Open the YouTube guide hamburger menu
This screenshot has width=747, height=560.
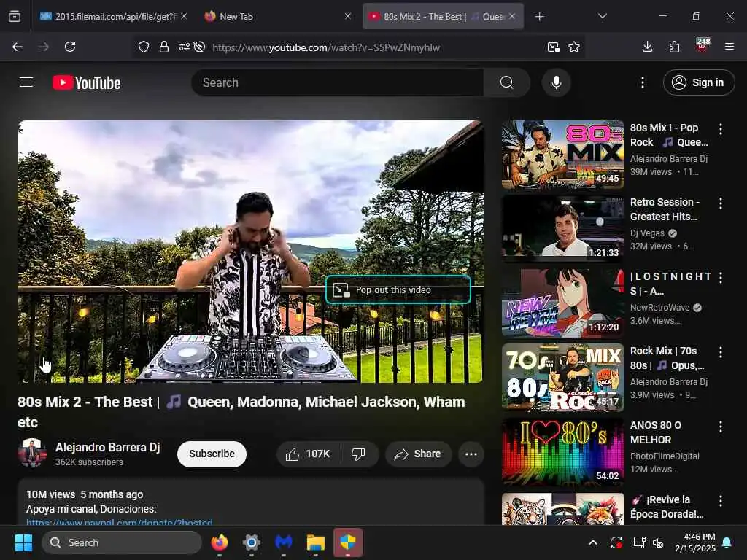click(x=26, y=82)
